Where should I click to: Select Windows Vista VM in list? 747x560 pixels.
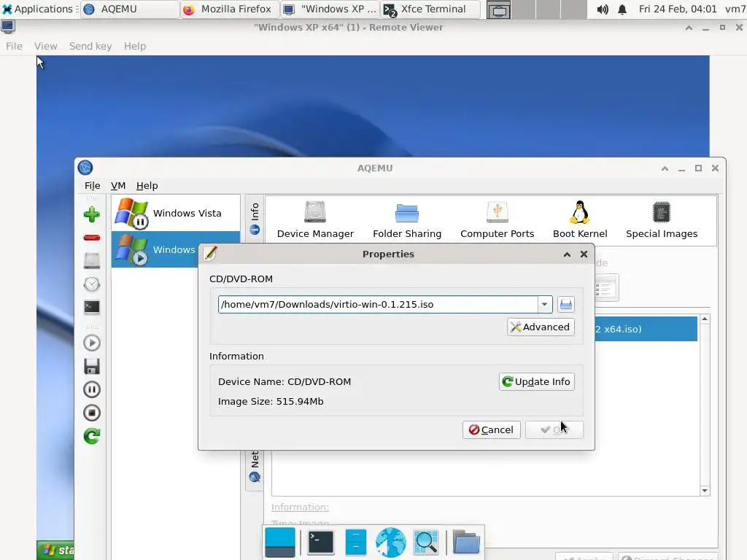(176, 213)
